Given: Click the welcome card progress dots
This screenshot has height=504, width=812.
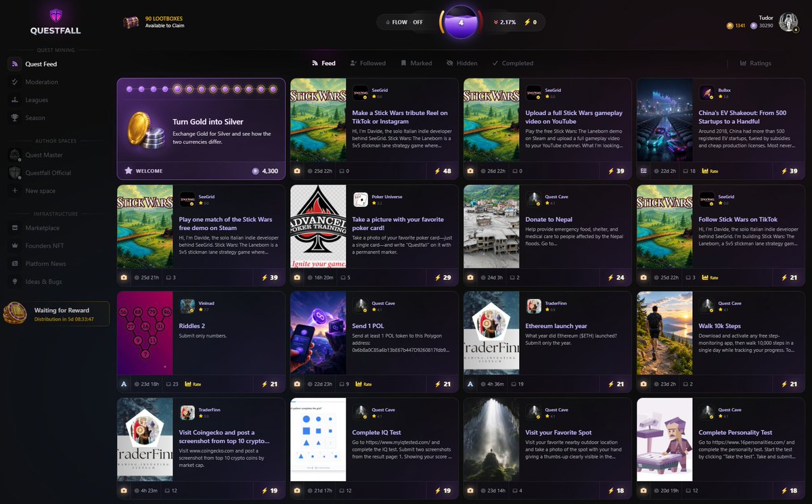Looking at the screenshot, I should click(x=201, y=89).
